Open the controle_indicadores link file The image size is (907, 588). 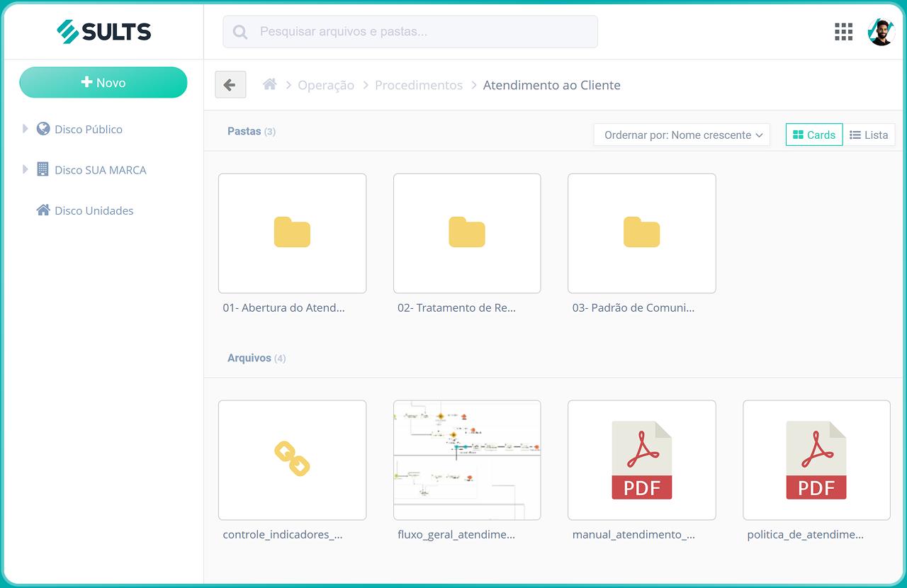coord(292,459)
